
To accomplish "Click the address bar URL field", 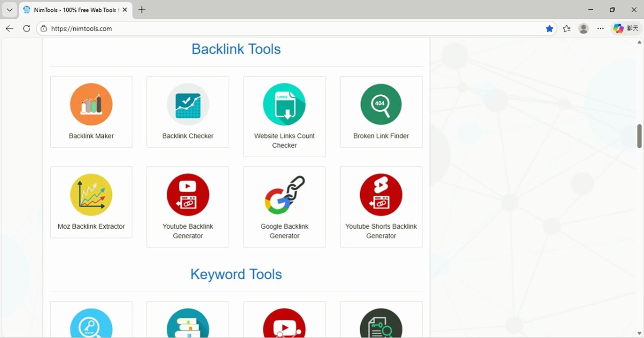I will (296, 29).
